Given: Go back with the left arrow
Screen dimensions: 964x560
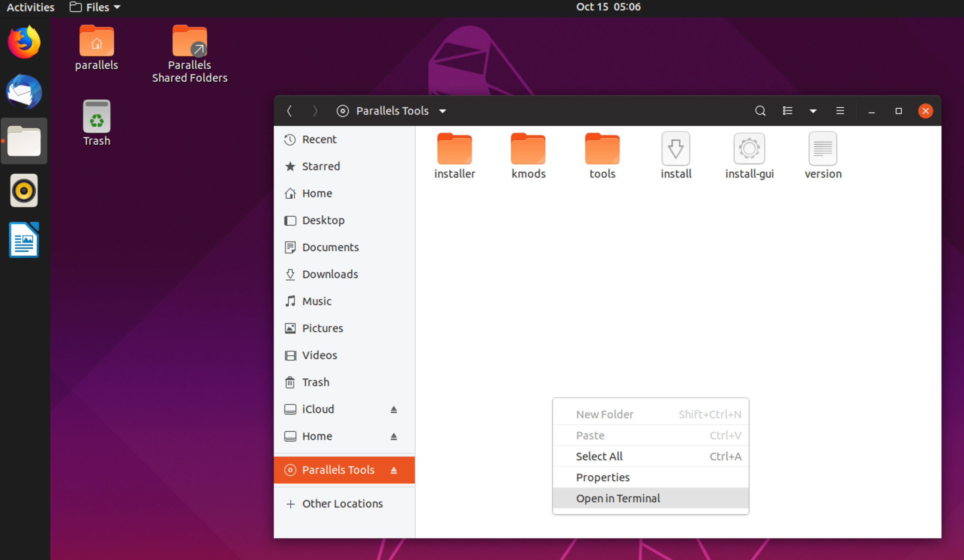Looking at the screenshot, I should tap(290, 111).
